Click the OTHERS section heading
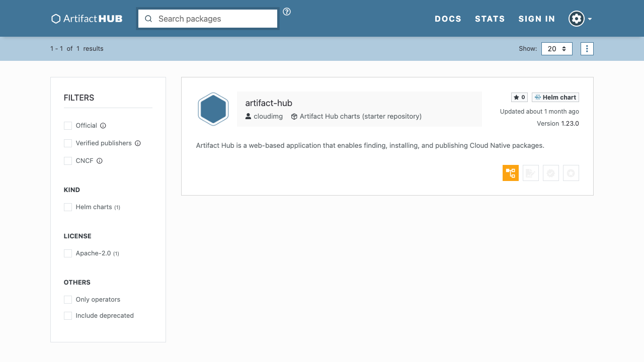The width and height of the screenshot is (644, 362). tap(77, 283)
